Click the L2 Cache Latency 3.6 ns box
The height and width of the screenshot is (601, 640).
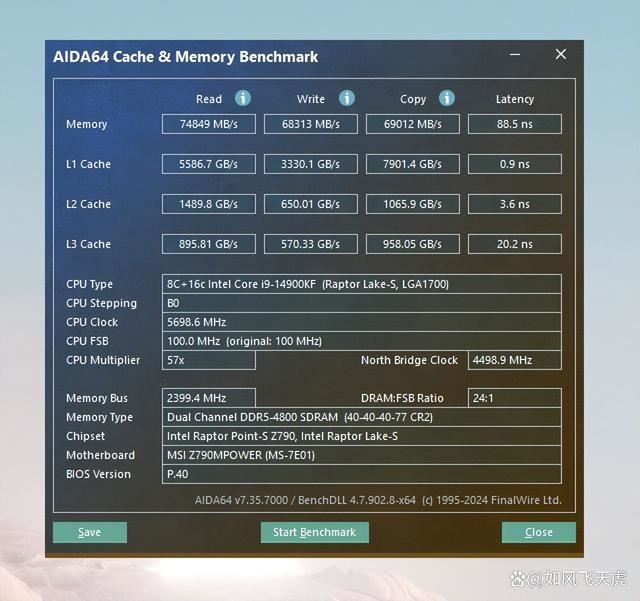click(x=514, y=204)
